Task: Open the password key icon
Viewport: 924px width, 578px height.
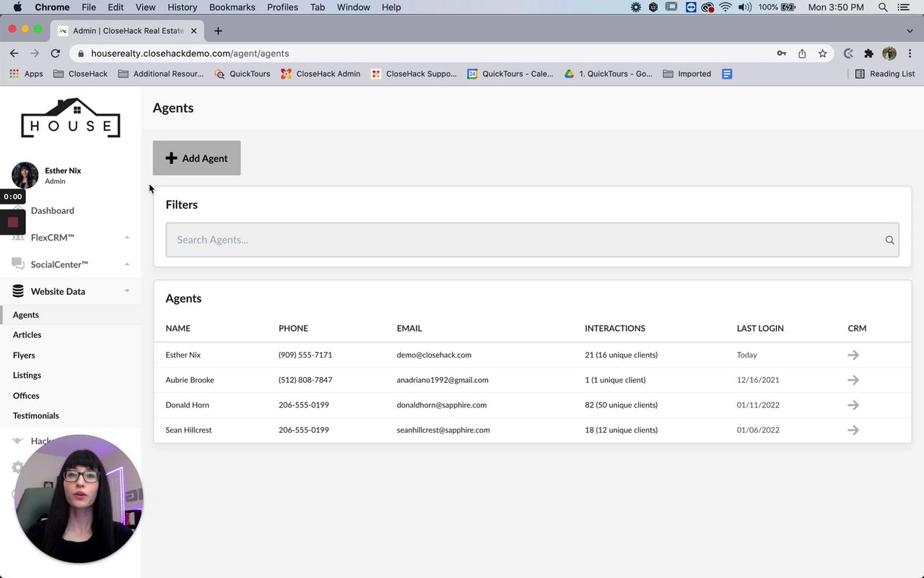Action: (x=781, y=53)
